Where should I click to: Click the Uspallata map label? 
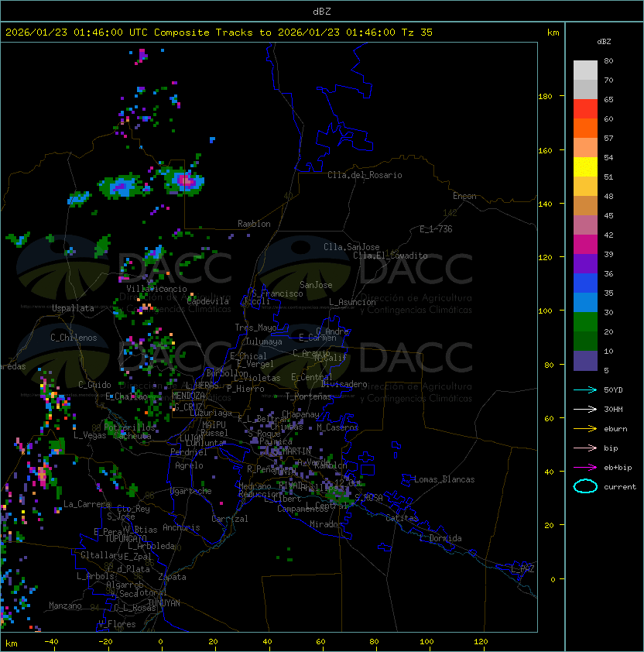click(x=73, y=308)
